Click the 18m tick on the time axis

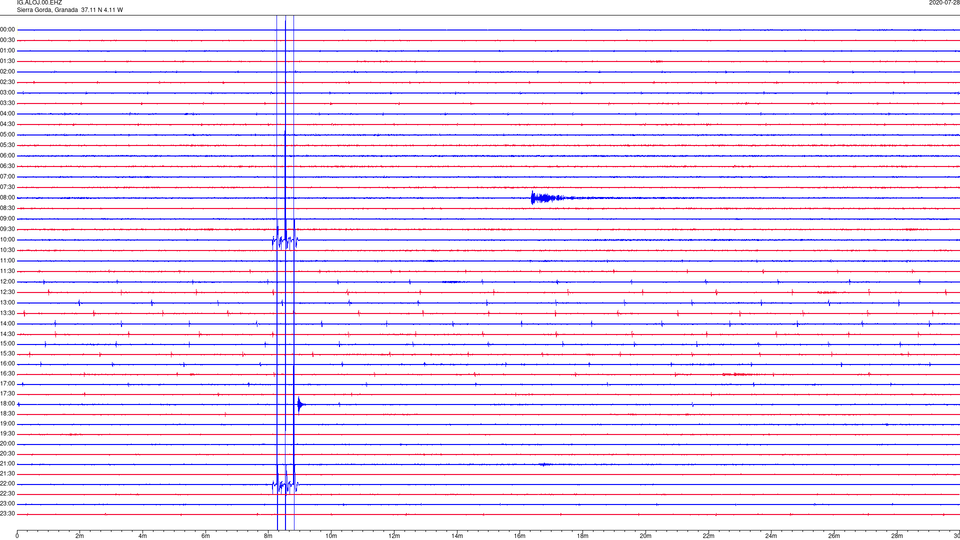pyautogui.click(x=582, y=536)
